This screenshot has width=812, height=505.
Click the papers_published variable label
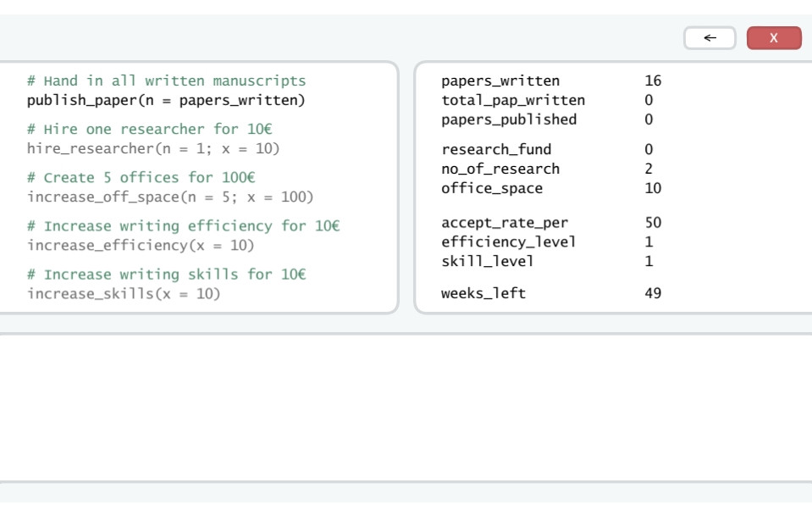tap(509, 119)
